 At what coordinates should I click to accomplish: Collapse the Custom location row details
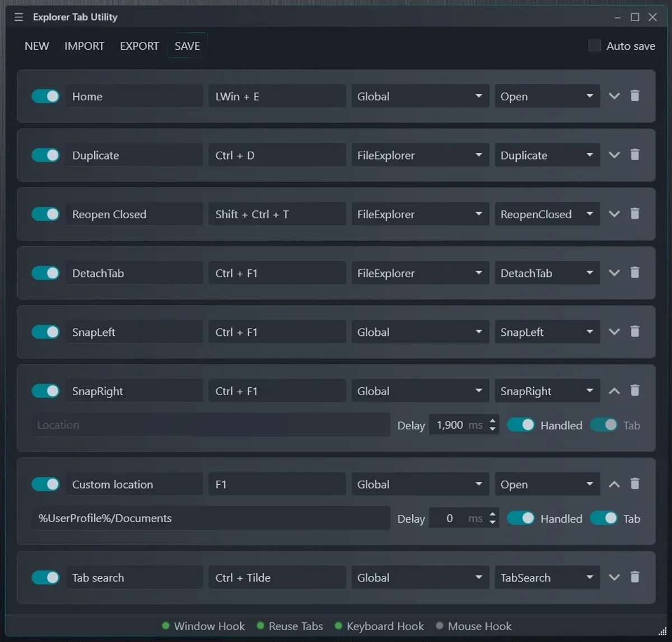pyautogui.click(x=614, y=484)
